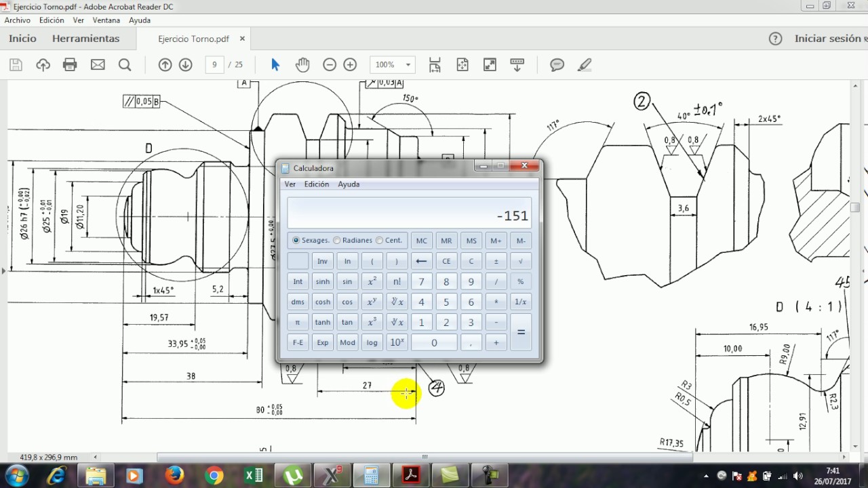Open uTorrent from the taskbar
The width and height of the screenshot is (868, 488).
point(293,476)
